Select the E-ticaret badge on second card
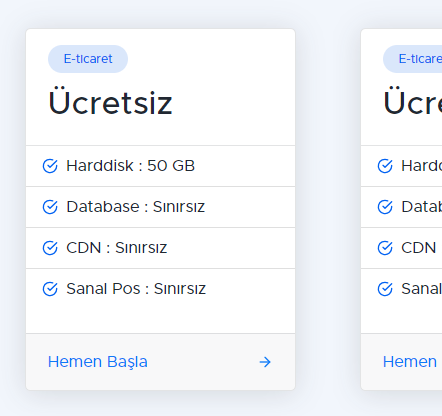 pyautogui.click(x=413, y=59)
